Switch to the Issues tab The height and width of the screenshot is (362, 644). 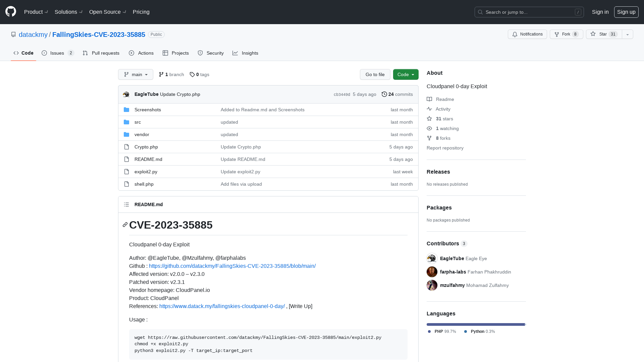tap(58, 53)
